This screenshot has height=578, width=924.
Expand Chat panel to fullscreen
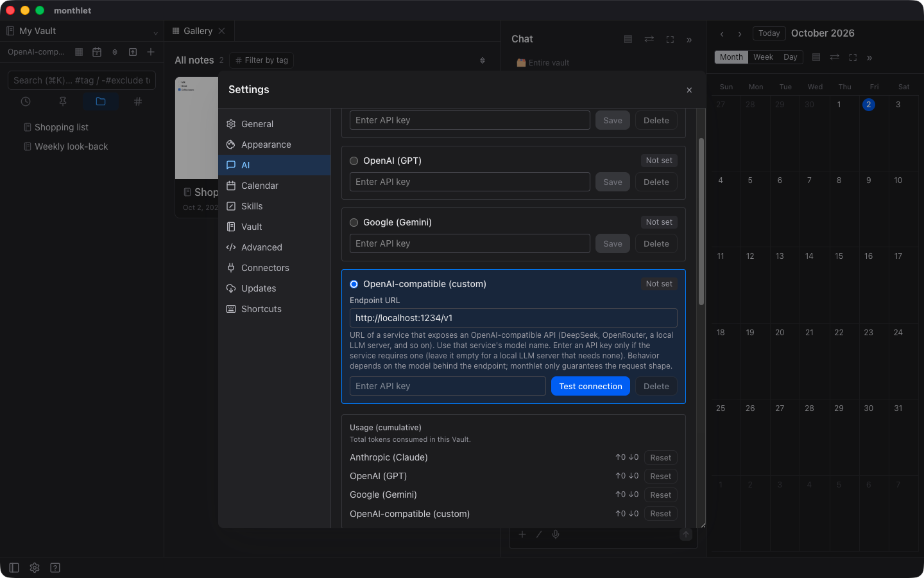click(670, 39)
